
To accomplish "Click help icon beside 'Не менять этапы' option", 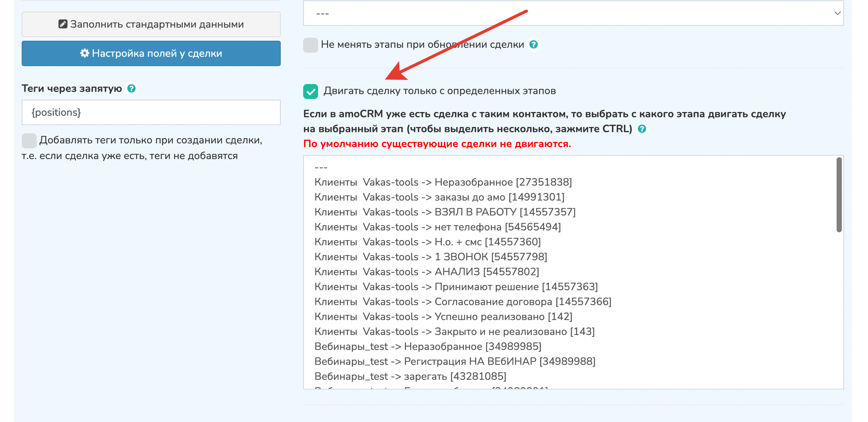I will (534, 44).
